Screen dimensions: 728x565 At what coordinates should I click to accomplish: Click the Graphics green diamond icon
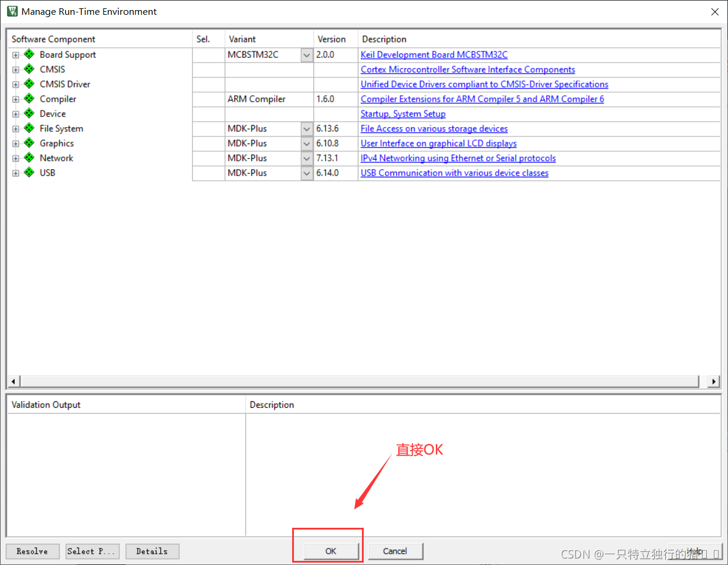click(29, 143)
